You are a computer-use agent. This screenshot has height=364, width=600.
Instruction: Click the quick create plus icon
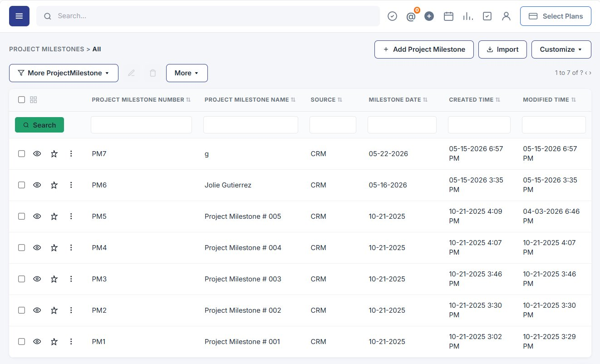[429, 16]
